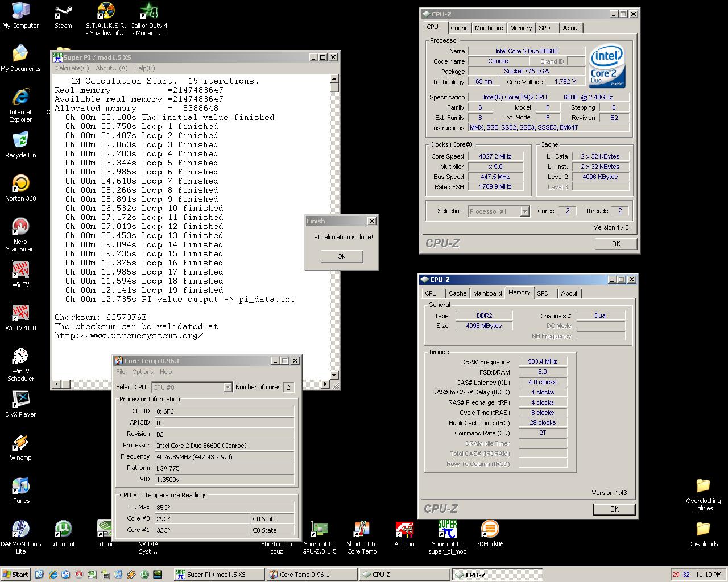Open the Call of Duty 4 shortcut
The image size is (728, 582).
[148, 19]
